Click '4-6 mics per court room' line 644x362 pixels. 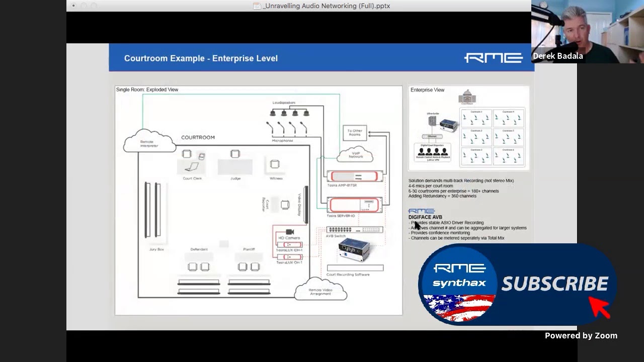pyautogui.click(x=431, y=186)
